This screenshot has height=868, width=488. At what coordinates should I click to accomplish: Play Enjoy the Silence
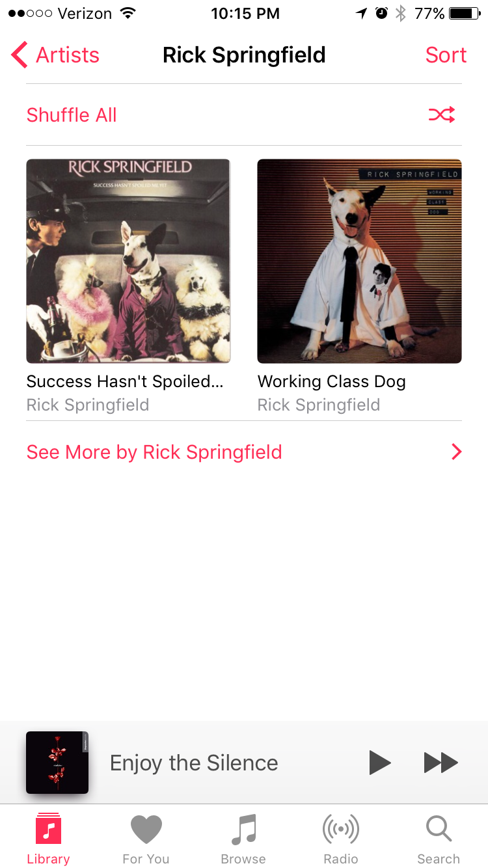[x=379, y=763]
